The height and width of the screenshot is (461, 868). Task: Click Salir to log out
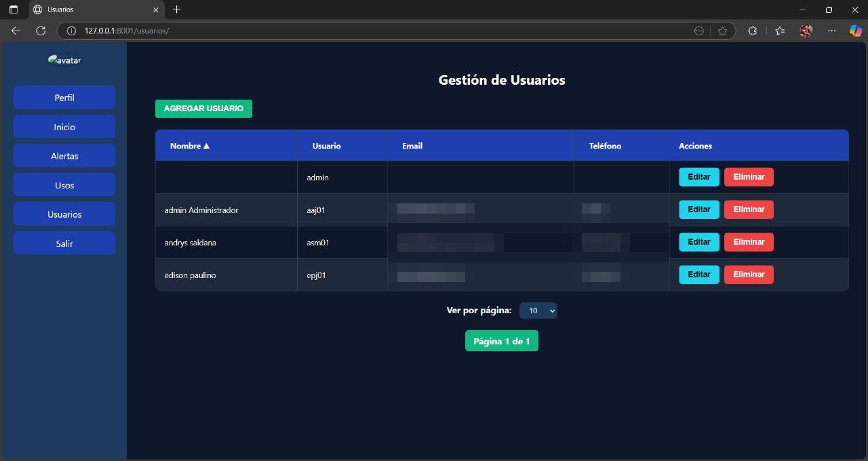point(64,243)
